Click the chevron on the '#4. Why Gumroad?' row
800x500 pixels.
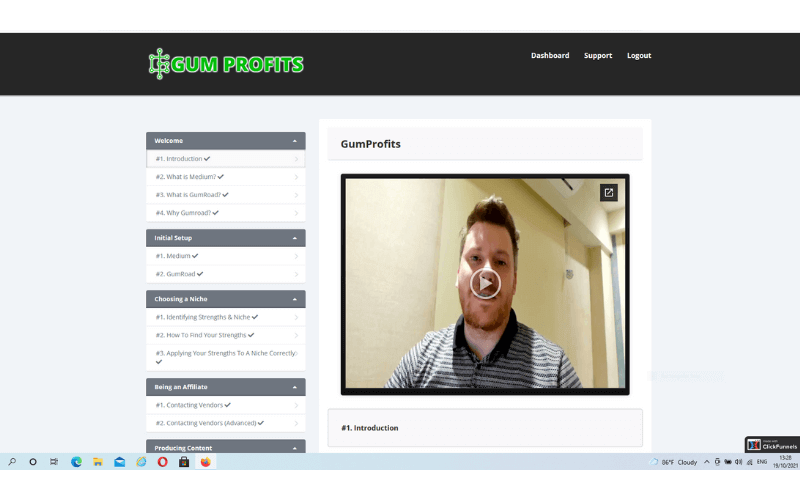[x=296, y=213]
